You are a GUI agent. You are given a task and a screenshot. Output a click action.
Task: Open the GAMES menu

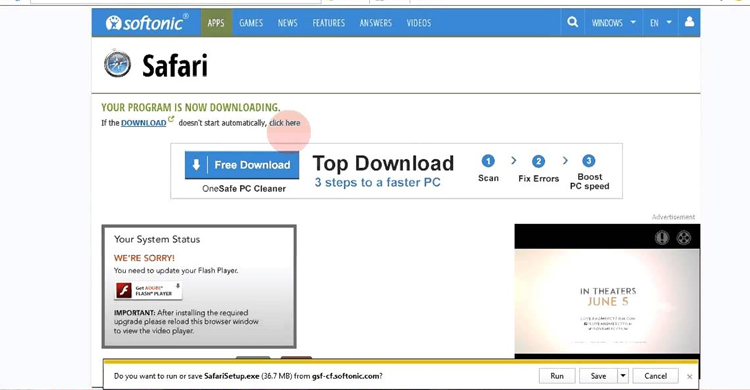point(251,22)
